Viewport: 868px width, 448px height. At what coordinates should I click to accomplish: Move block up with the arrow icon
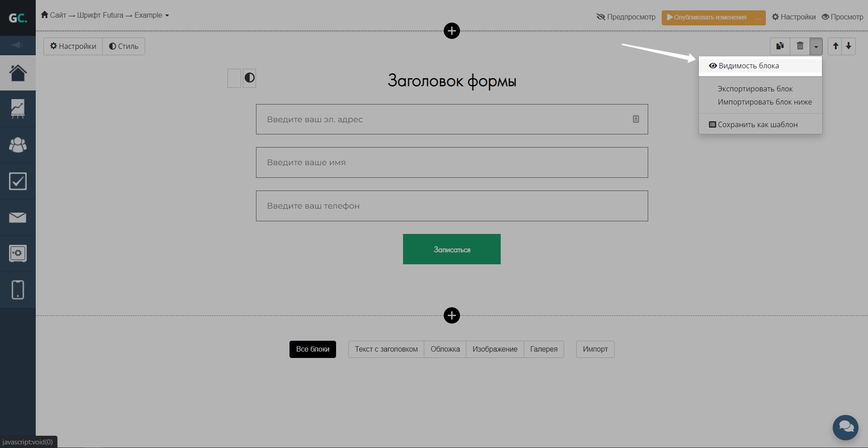click(835, 46)
